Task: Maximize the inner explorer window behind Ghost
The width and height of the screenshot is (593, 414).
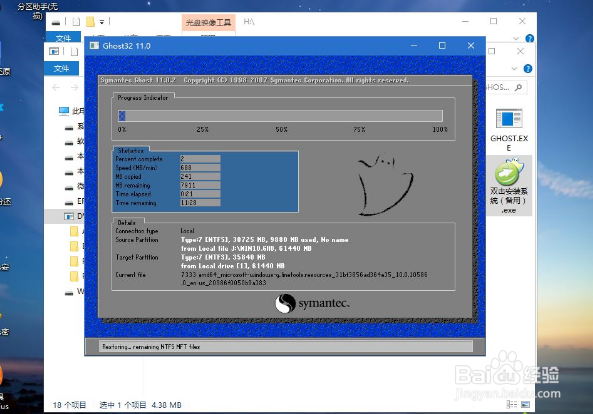Action: coord(492,51)
